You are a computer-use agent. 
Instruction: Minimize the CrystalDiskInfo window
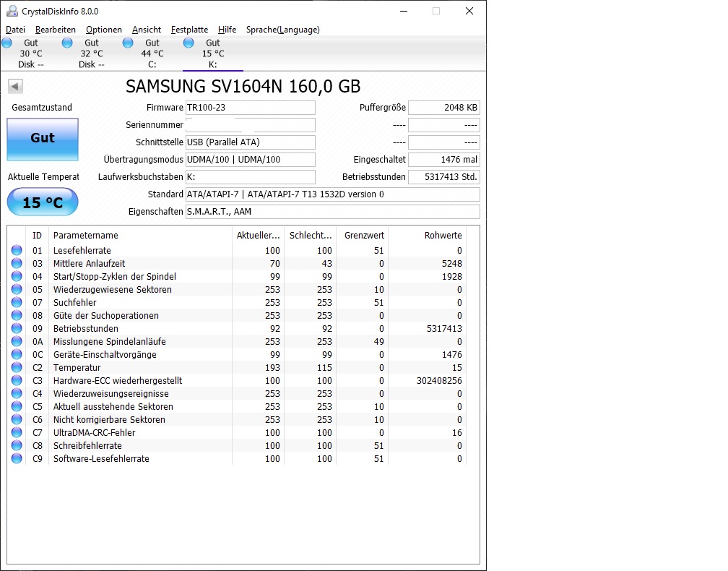pos(404,11)
